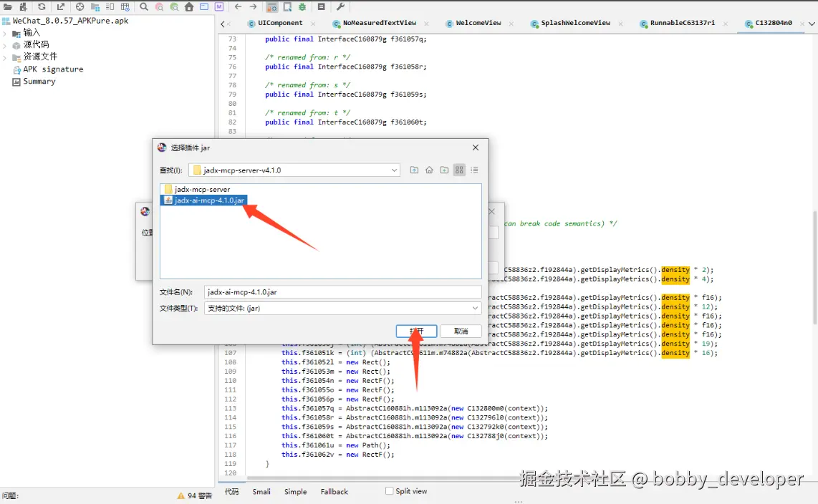Click the table with eye toolbar icon
818x504 pixels.
[125, 6]
